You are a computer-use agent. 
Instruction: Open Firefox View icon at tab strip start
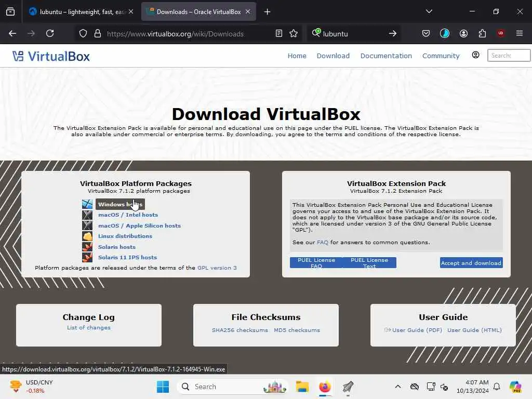pos(10,11)
